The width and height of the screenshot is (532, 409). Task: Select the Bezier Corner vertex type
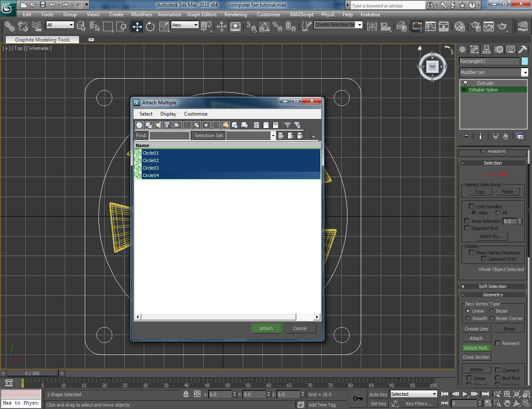491,318
